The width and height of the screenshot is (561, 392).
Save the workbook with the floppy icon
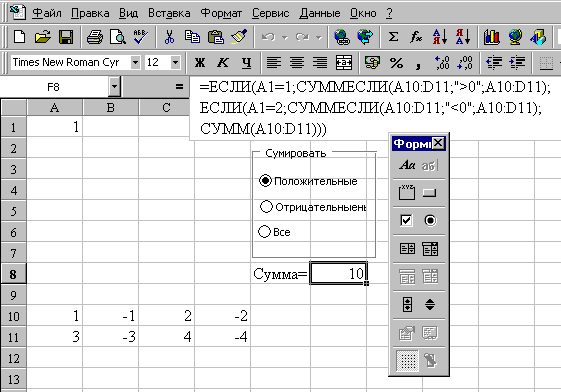pyautogui.click(x=66, y=37)
